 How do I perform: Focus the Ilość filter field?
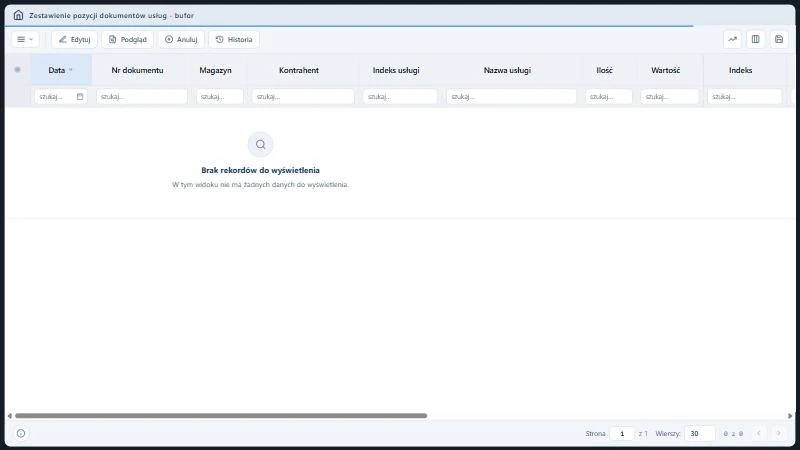click(x=609, y=96)
